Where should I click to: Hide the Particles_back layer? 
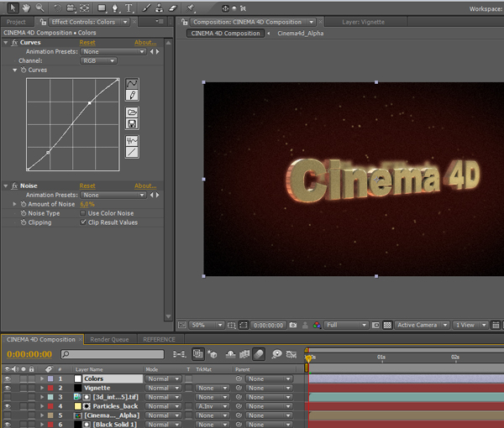point(7,406)
